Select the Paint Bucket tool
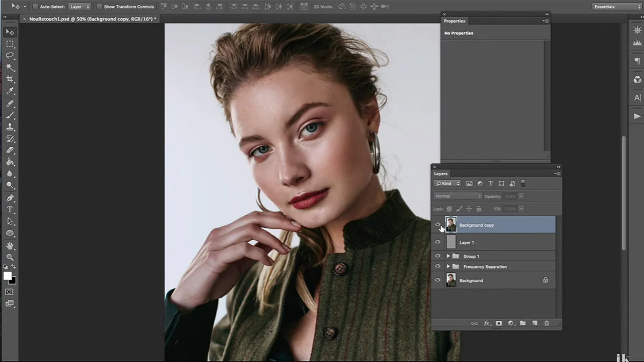The image size is (644, 362). [10, 162]
